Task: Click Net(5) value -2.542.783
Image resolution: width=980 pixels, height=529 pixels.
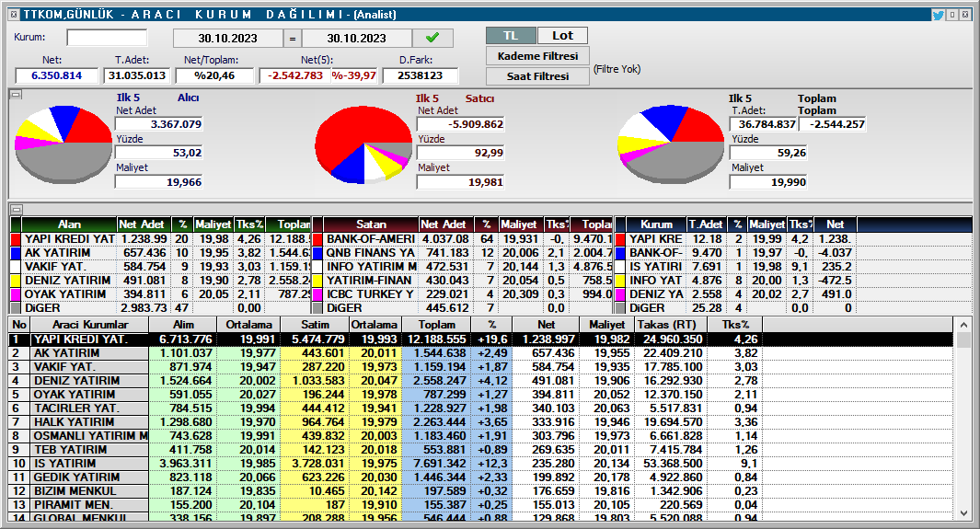Action: click(x=295, y=75)
